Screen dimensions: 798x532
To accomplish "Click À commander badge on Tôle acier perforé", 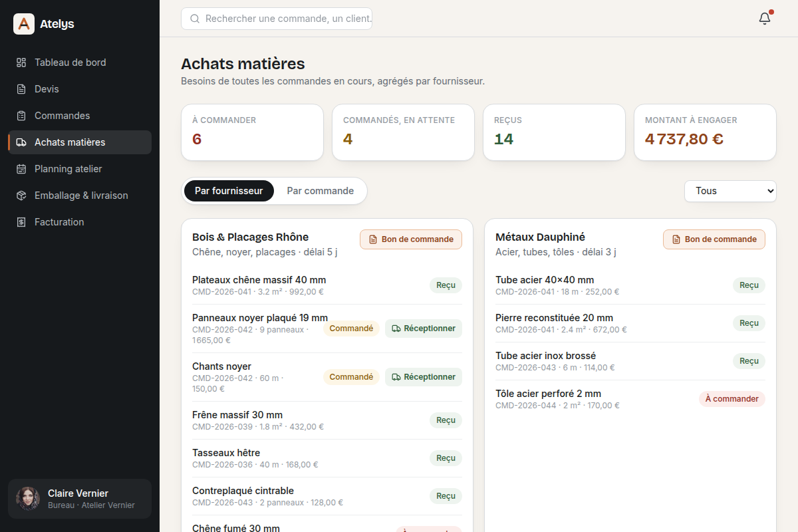I will [x=732, y=399].
